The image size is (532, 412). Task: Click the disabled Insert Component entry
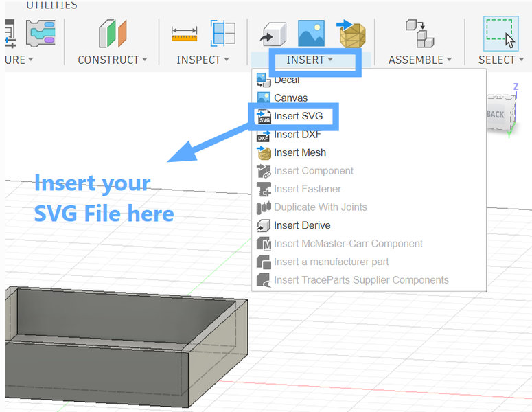tap(369, 171)
